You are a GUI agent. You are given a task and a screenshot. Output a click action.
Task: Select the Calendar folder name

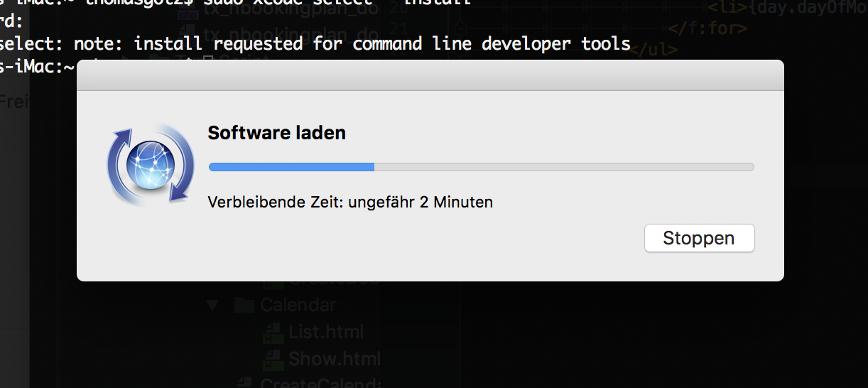click(x=298, y=306)
